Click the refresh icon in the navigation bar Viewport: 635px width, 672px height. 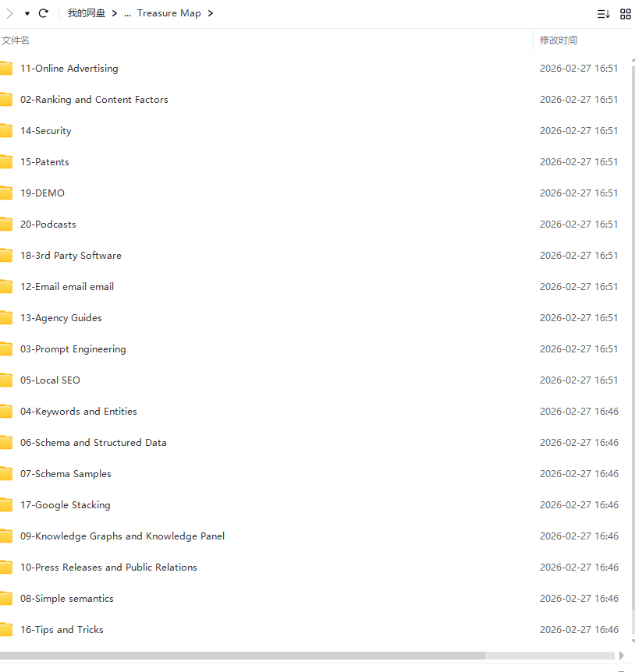(44, 13)
